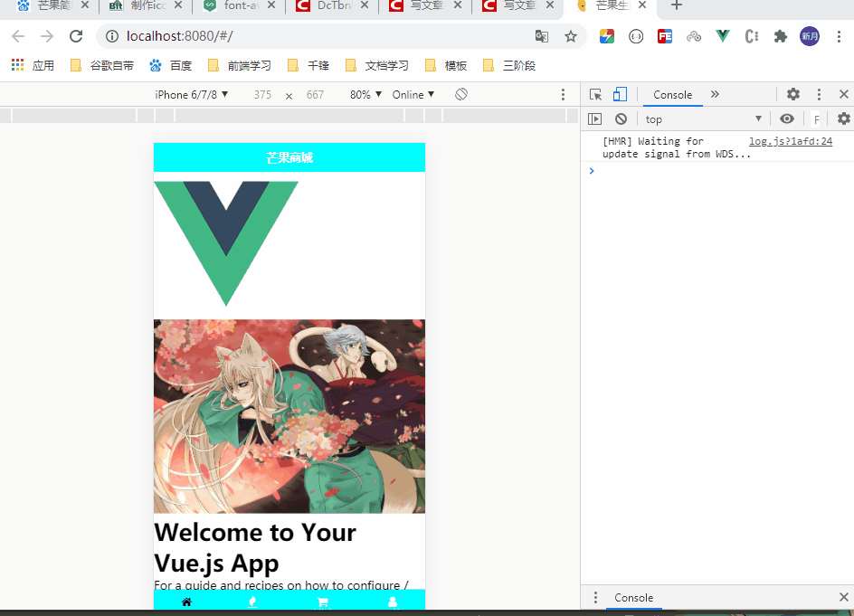854x616 pixels.
Task: Click the translate page icon
Action: [541, 36]
